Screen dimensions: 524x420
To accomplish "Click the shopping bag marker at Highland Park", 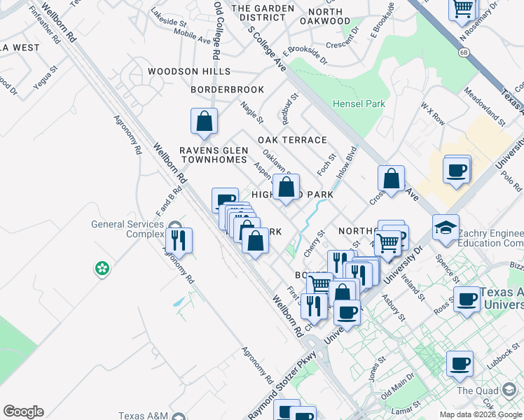I will 286,188.
